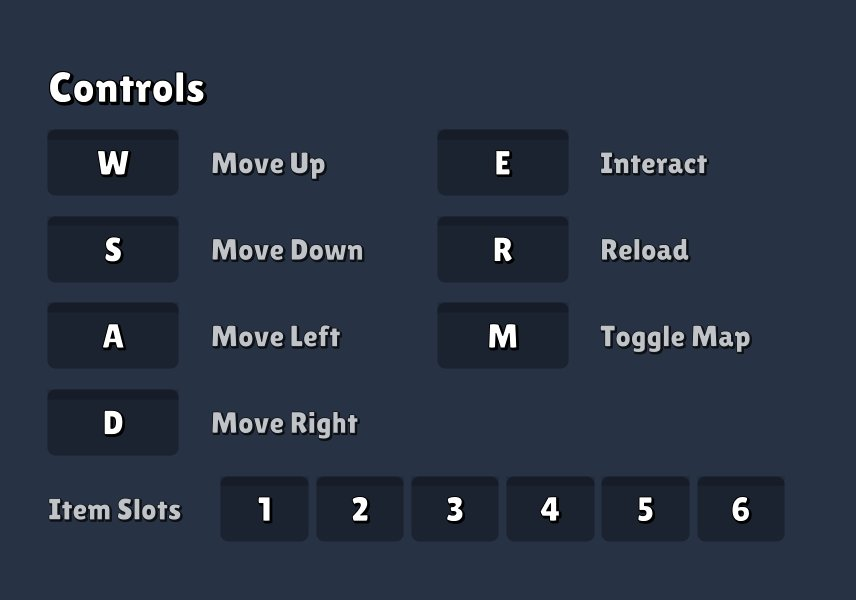Click the W key binding for Move Up
This screenshot has width=856, height=600.
(x=113, y=162)
